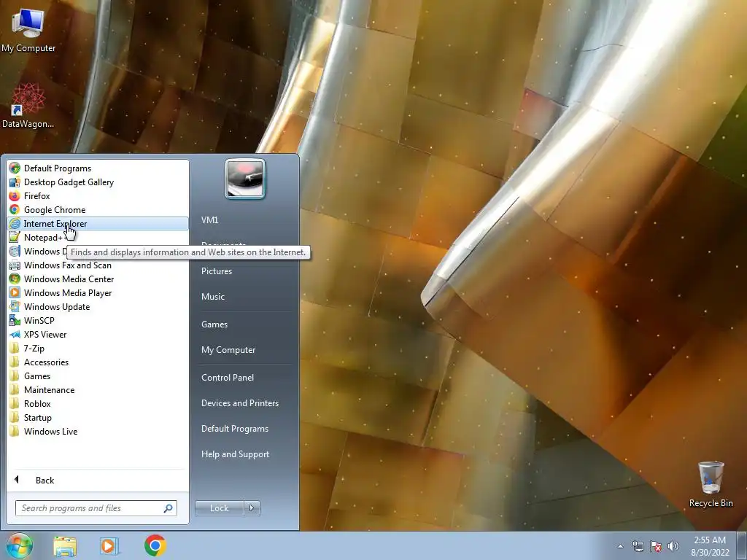747x560 pixels.
Task: Open VM1 user folder link
Action: pyautogui.click(x=209, y=220)
